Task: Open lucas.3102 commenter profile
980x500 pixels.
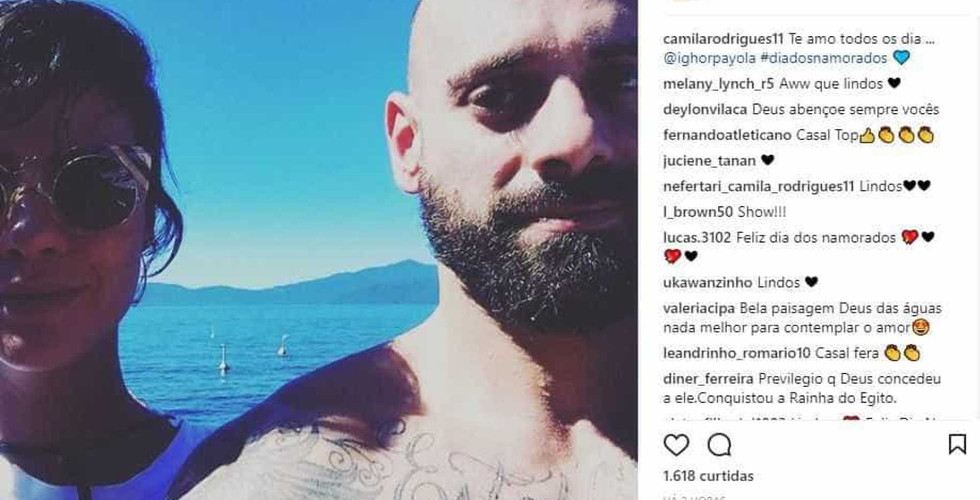Action: pos(697,238)
